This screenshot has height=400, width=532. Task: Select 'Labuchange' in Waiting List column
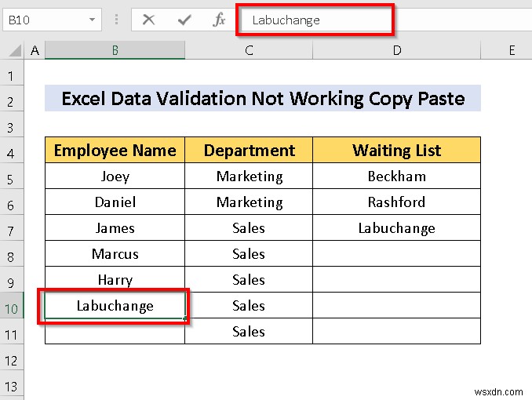[396, 227]
